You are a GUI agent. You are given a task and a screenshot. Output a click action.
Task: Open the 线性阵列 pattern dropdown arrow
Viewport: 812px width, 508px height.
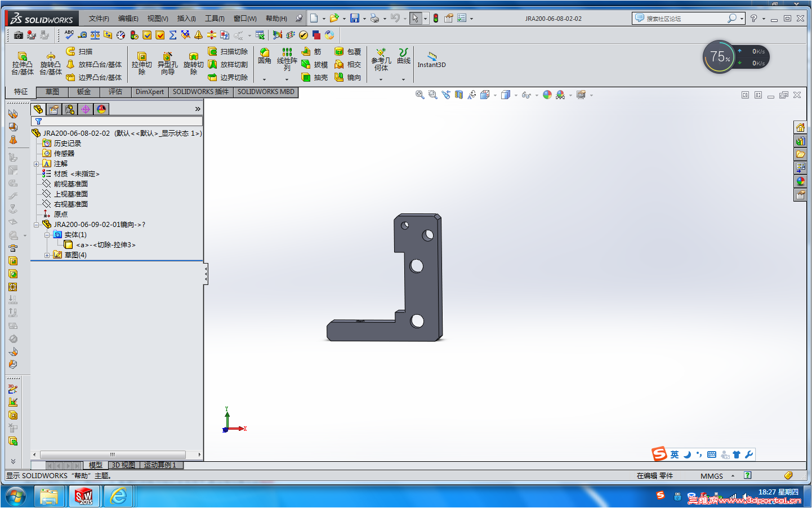pyautogui.click(x=287, y=79)
